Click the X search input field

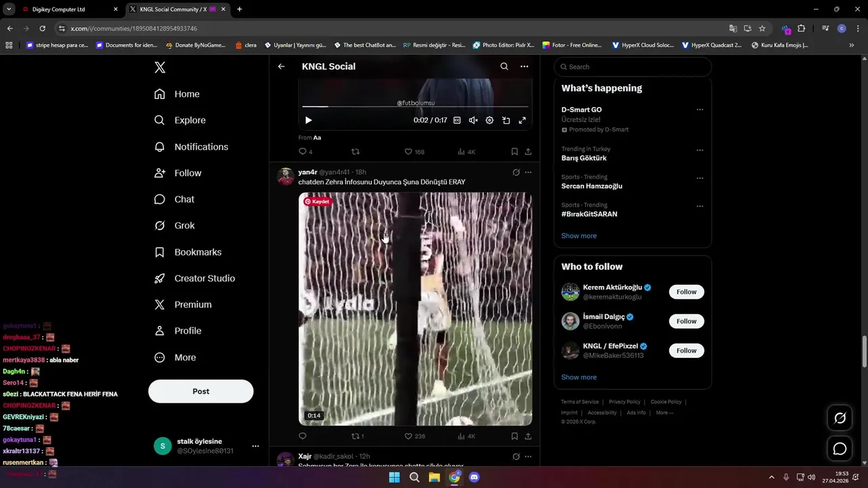tap(633, 66)
